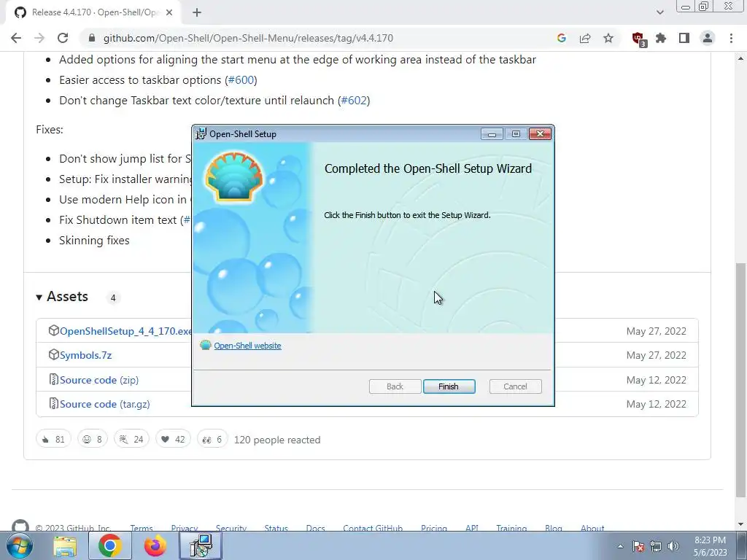
Task: Open the Docs footer link
Action: [x=315, y=528]
